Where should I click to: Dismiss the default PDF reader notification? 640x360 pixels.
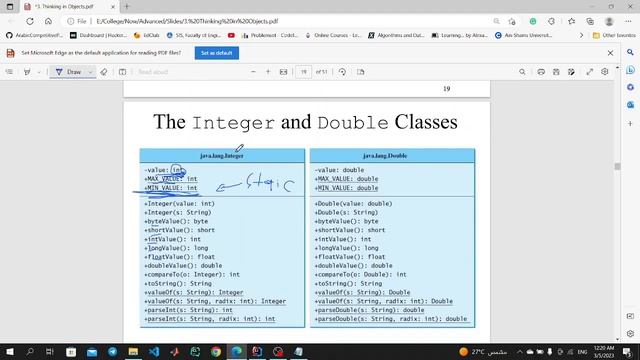click(610, 53)
